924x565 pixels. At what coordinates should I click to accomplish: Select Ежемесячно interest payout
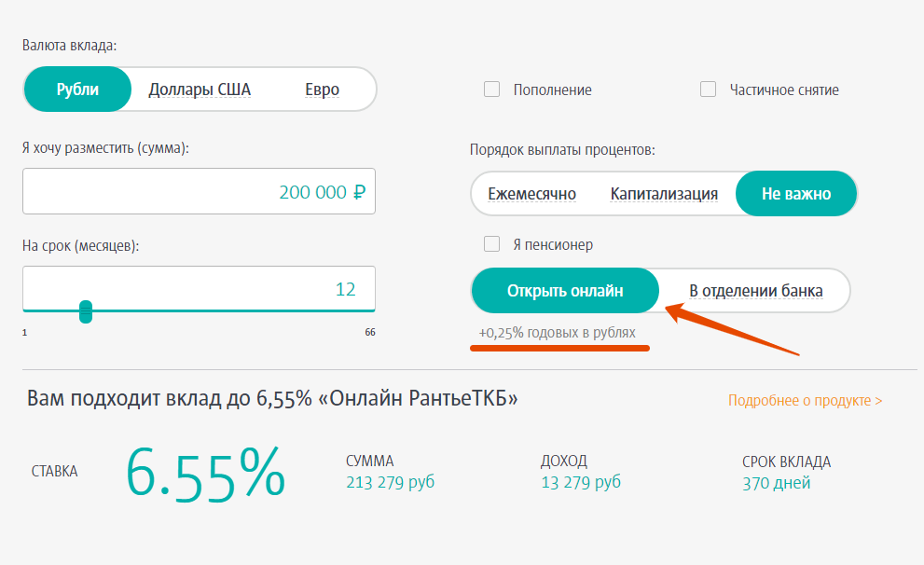coord(531,194)
